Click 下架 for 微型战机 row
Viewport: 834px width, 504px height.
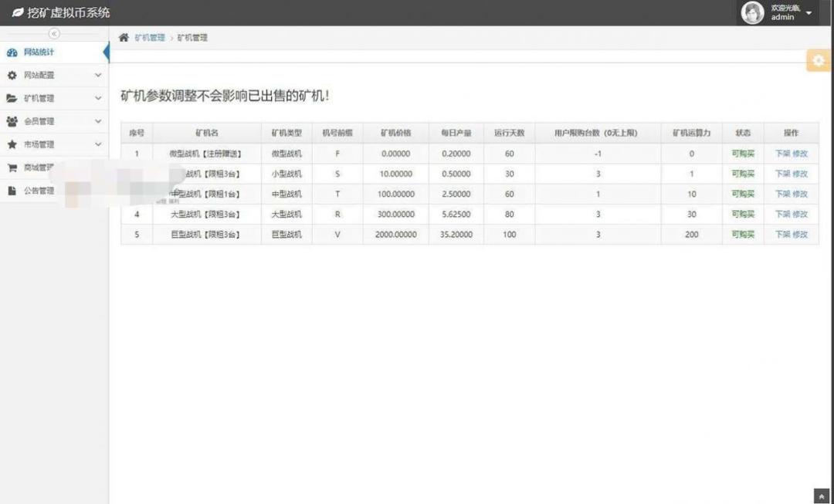782,154
